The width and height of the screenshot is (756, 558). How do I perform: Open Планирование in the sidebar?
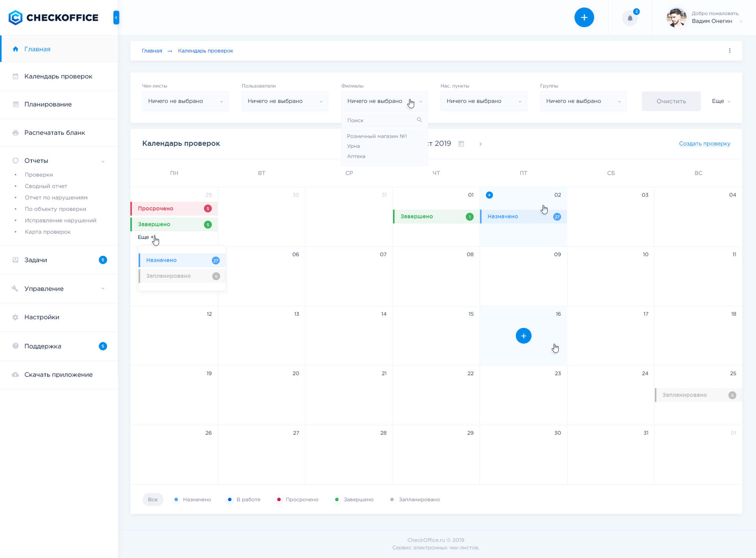point(59,104)
